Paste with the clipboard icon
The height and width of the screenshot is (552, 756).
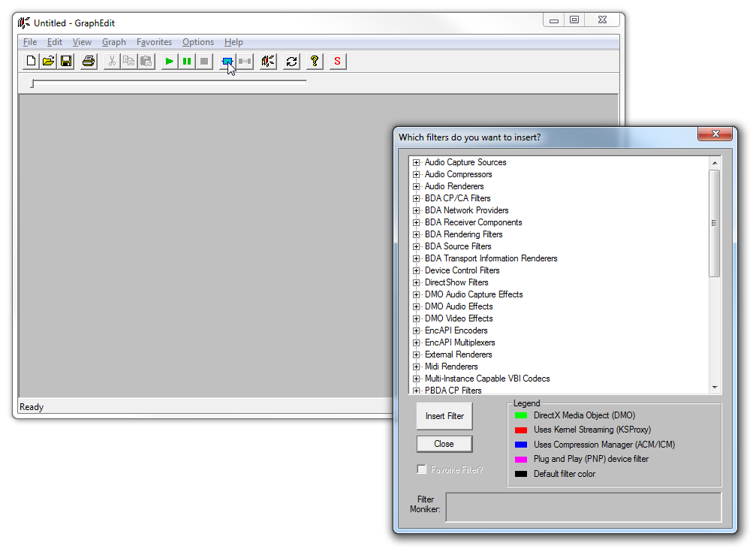click(x=146, y=62)
